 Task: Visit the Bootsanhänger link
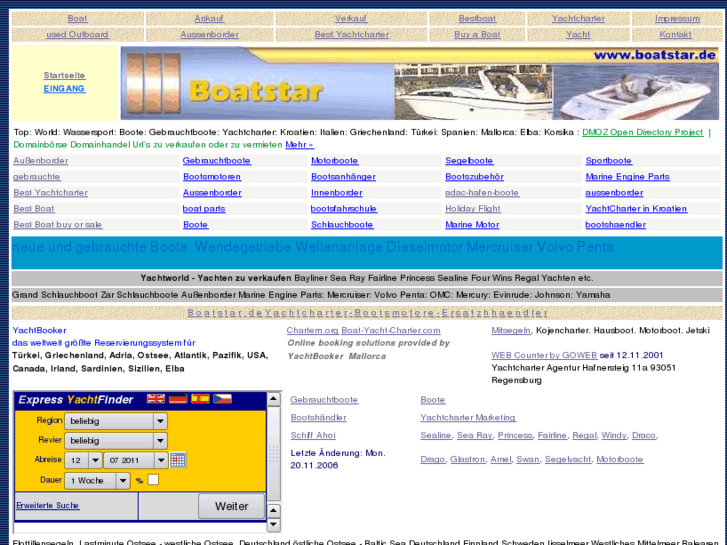pos(343,177)
